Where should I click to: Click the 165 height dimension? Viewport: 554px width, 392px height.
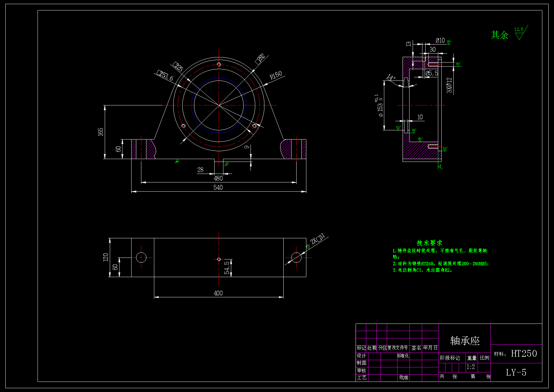100,132
